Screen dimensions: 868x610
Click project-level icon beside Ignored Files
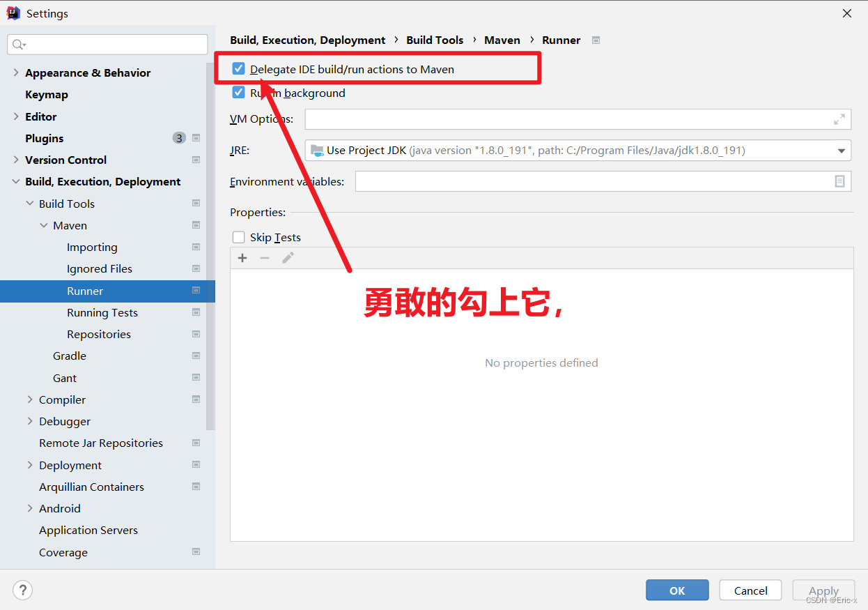coord(196,268)
